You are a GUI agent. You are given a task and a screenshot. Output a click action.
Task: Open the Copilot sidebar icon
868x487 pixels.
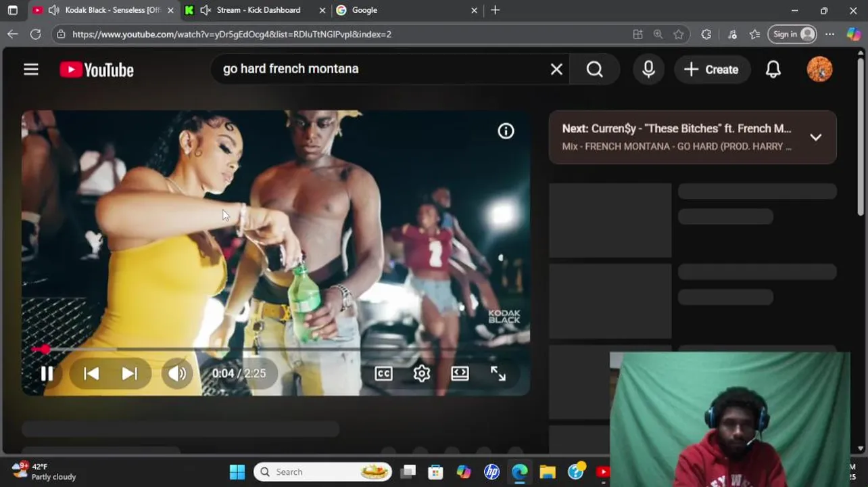pos(854,34)
